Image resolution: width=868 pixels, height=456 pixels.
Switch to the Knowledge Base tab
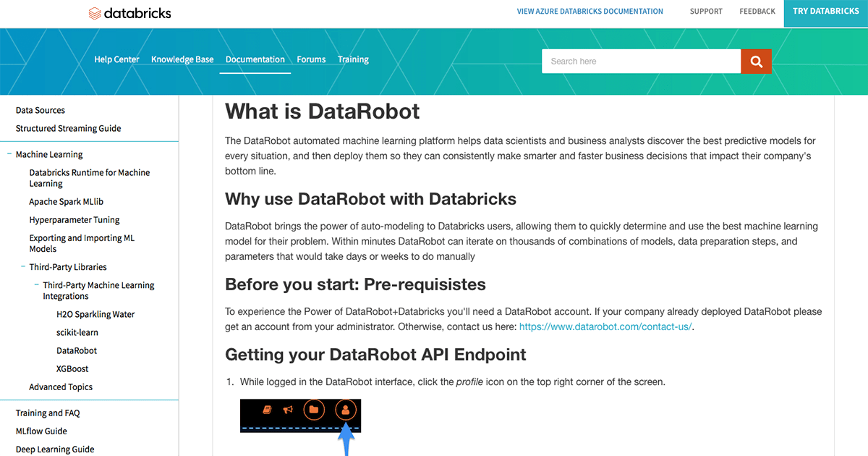click(x=182, y=59)
